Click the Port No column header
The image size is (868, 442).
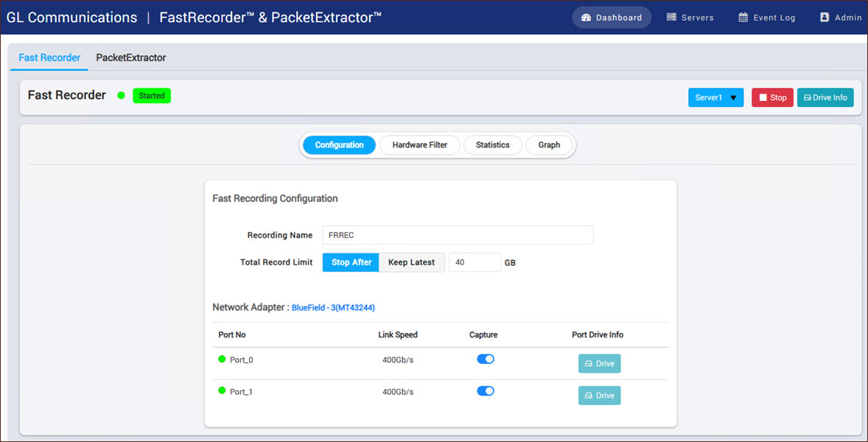[x=232, y=334]
